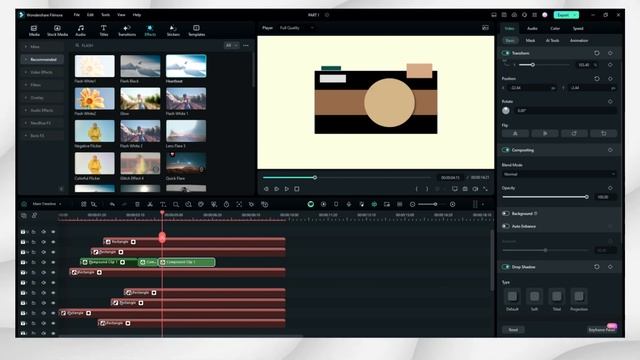Screen dimensions: 640x360
Task: Open the View menu
Action: (x=121, y=15)
